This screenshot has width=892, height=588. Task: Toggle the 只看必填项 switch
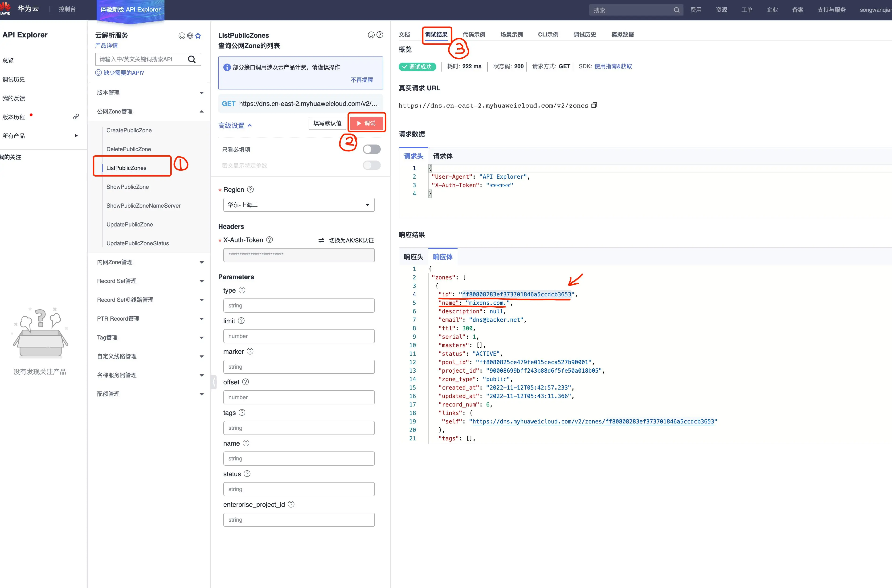point(372,149)
